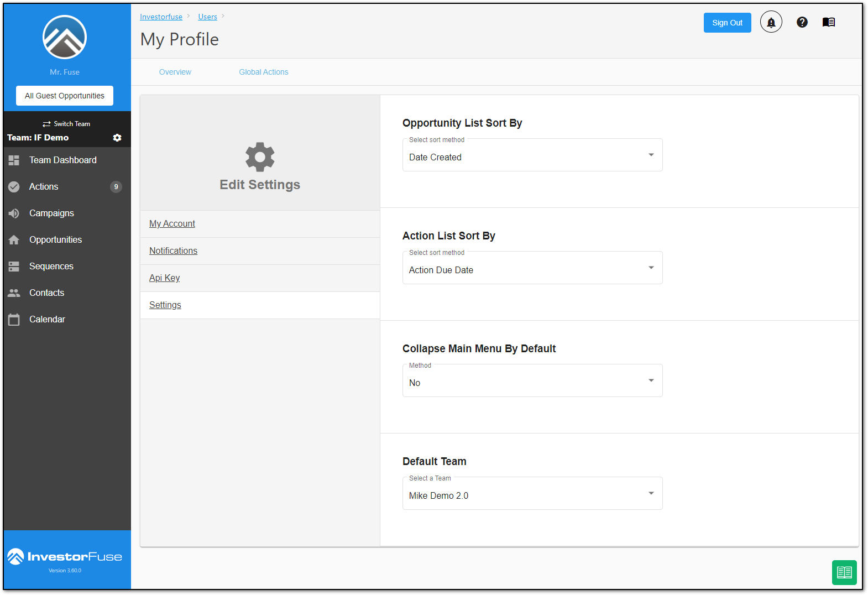Click the Sequences stack icon
The height and width of the screenshot is (595, 868).
coord(14,267)
